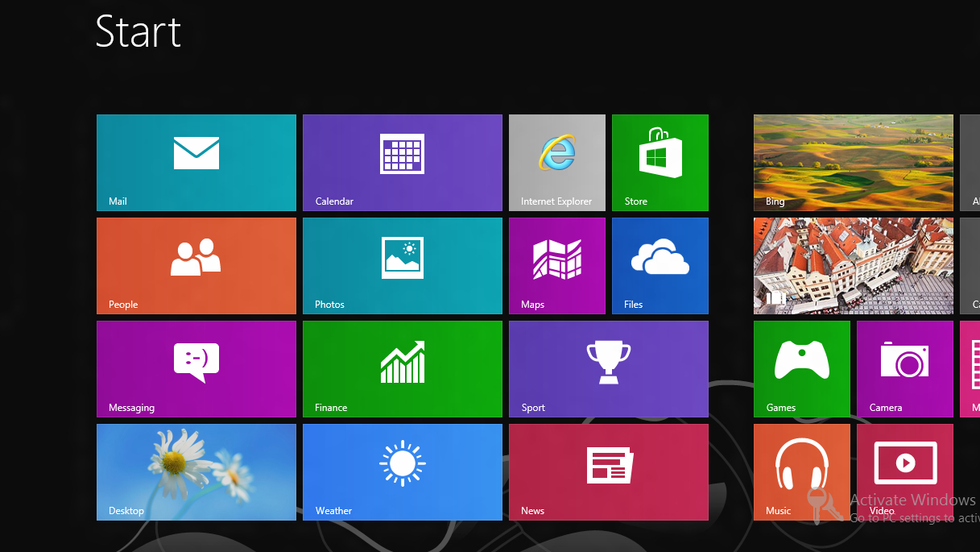Open the Music headphones tile
Viewport: 980px width, 552px height.
801,471
